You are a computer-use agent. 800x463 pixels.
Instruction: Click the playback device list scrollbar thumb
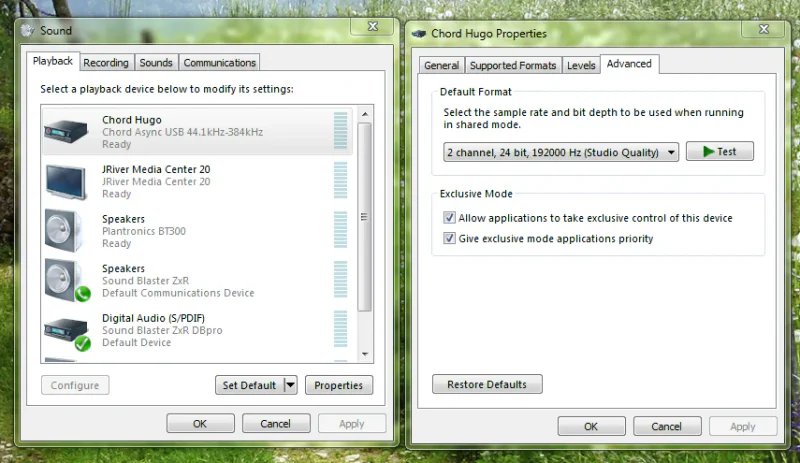(364, 217)
